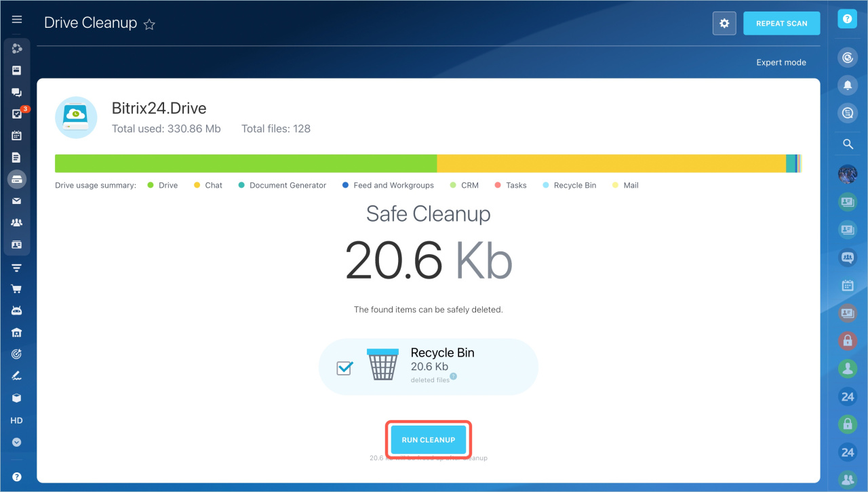
Task: Click the Run Cleanup button
Action: (x=428, y=440)
